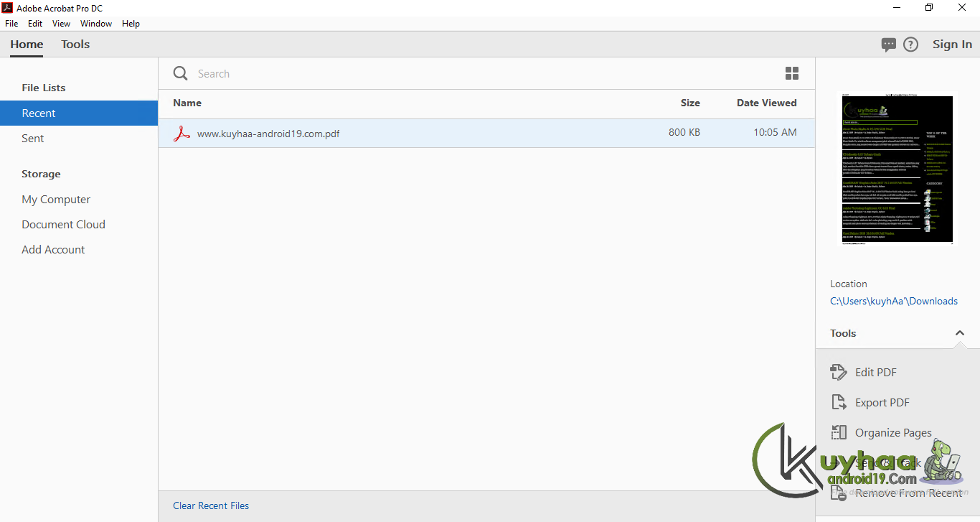This screenshot has height=522, width=980.
Task: Close the Adobe Acrobat window
Action: tap(963, 7)
